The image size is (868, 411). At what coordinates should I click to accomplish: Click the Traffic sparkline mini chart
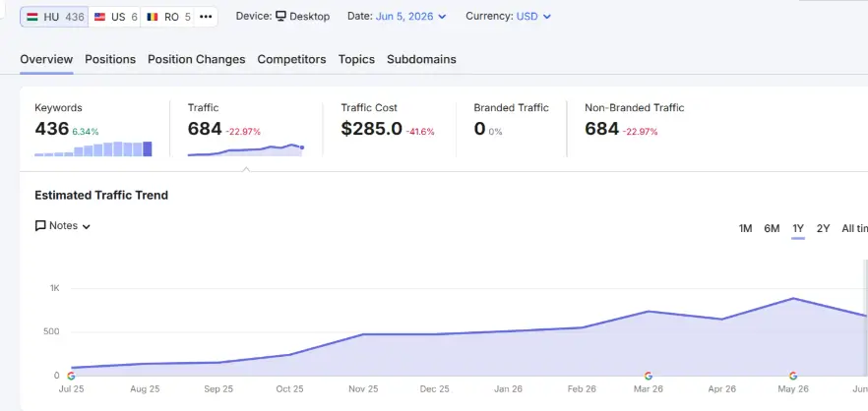(246, 149)
